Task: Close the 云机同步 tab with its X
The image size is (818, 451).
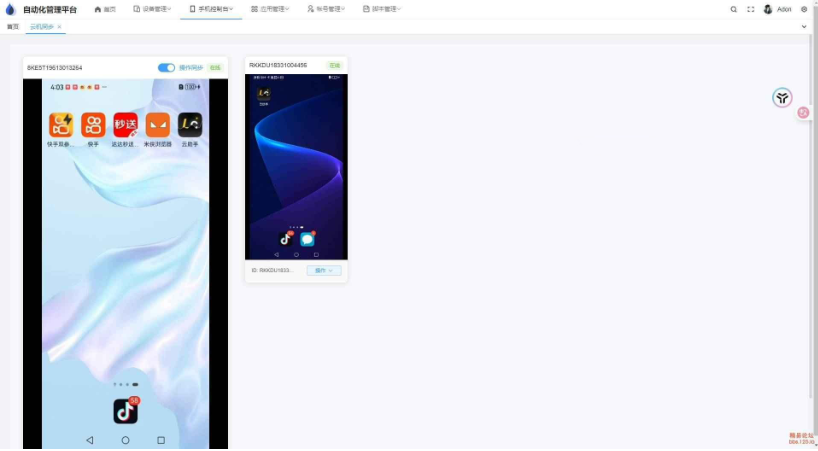Action: tap(59, 27)
